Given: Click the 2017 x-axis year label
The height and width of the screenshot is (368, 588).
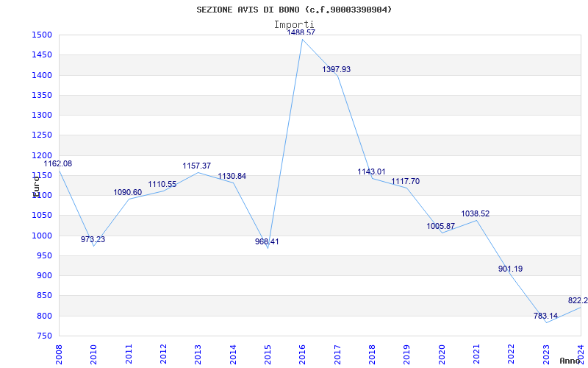Looking at the screenshot, I should click(x=337, y=355).
